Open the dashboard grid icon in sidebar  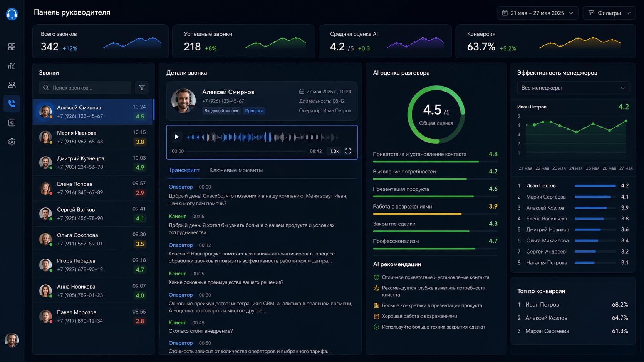(12, 47)
